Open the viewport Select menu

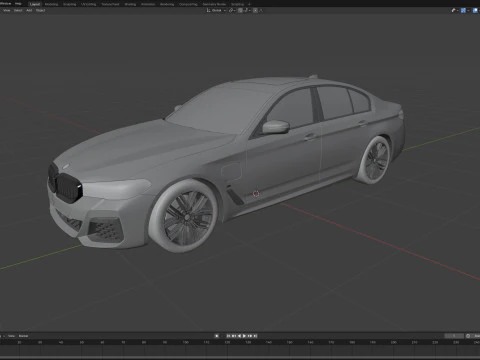18,10
